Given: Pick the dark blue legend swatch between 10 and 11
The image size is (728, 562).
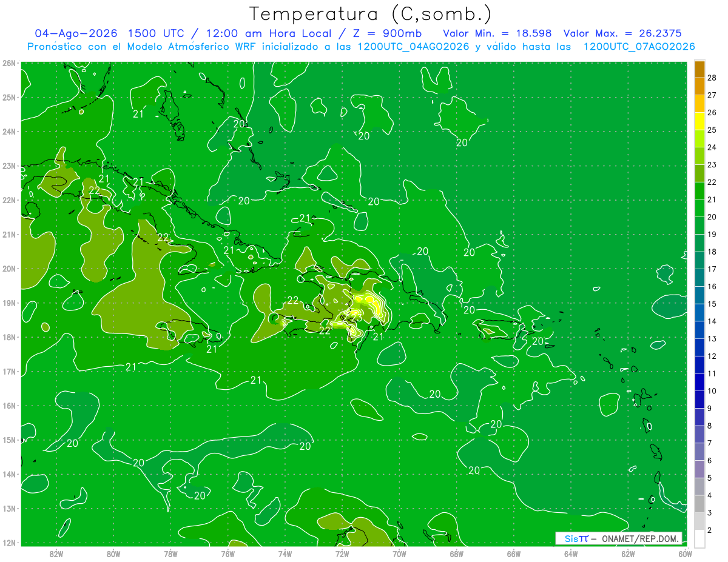Looking at the screenshot, I should pyautogui.click(x=699, y=382).
